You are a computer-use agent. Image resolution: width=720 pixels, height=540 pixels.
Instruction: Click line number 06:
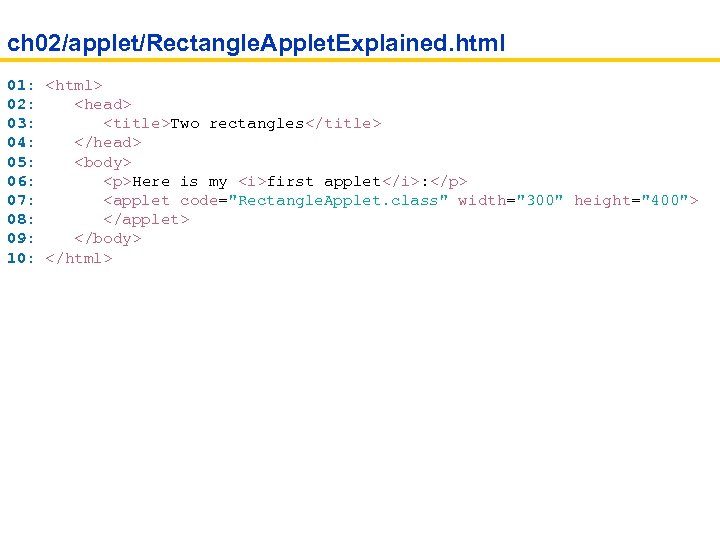pyautogui.click(x=21, y=181)
